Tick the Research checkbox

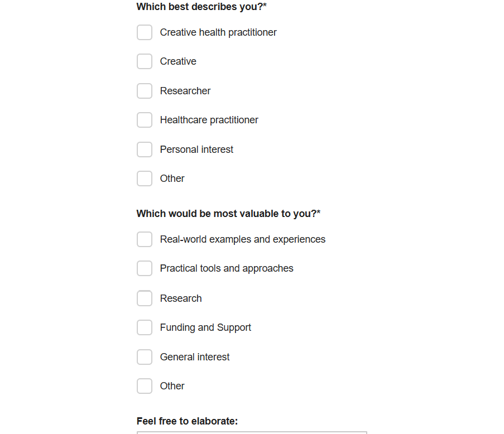point(145,298)
